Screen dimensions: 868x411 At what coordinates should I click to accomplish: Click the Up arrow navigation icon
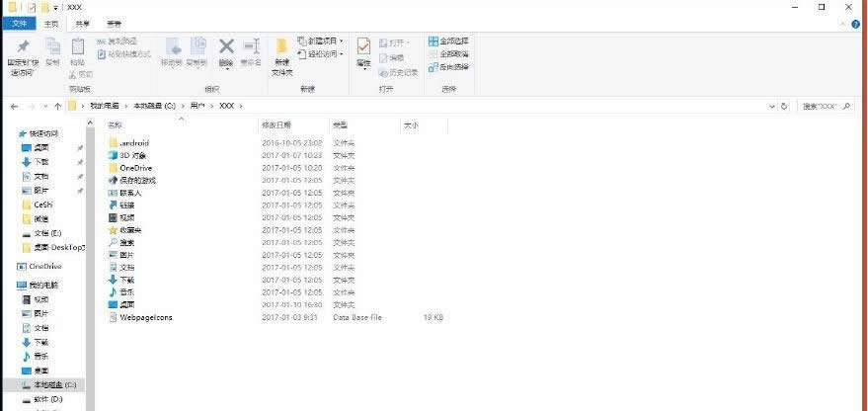(58, 106)
